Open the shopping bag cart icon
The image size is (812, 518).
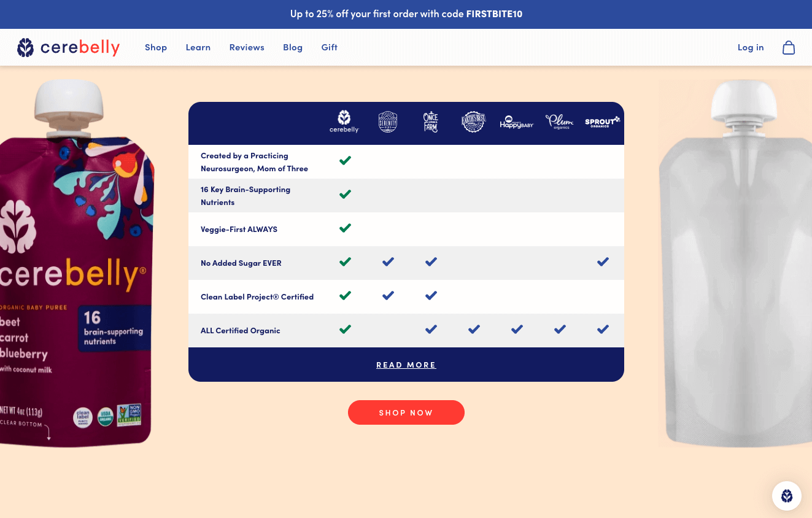click(789, 47)
